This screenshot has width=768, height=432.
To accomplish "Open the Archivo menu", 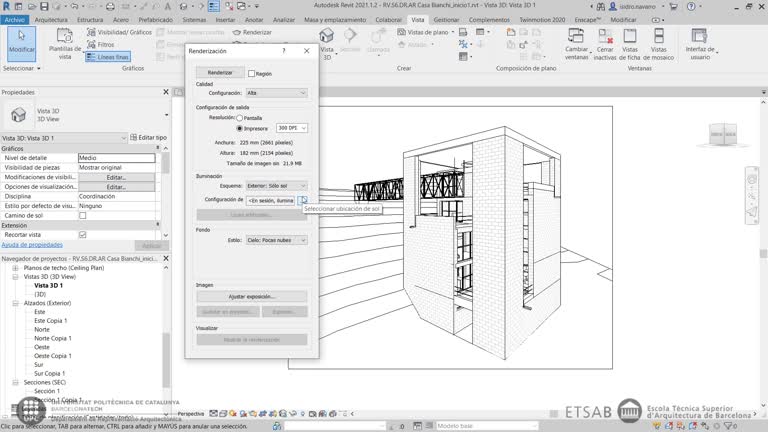I will point(15,20).
